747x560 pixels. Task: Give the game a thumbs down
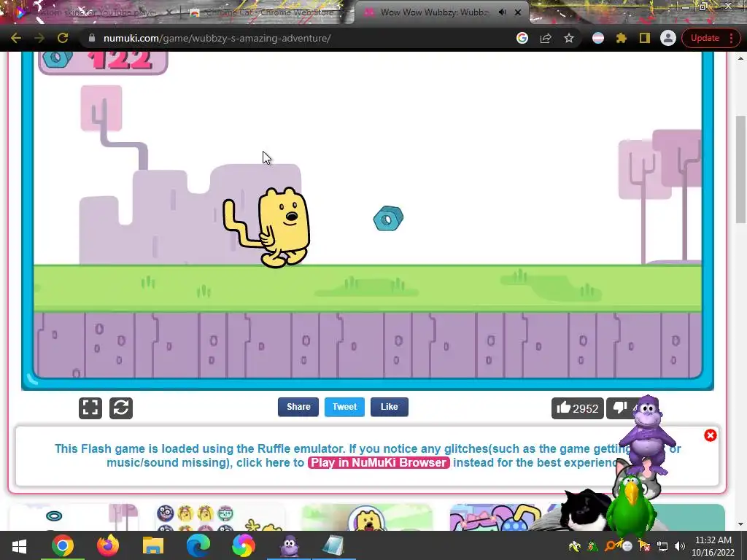(x=622, y=408)
